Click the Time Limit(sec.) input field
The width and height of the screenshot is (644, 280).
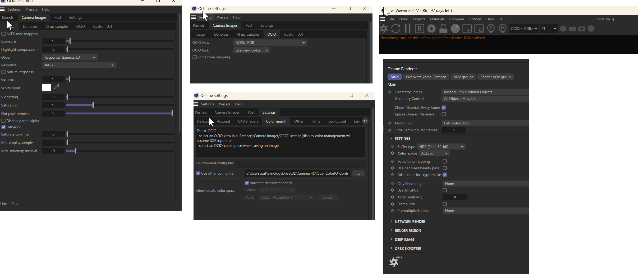(455, 197)
